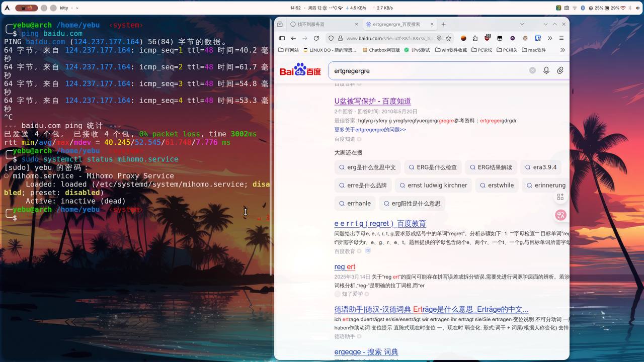The image size is (644, 362).
Task: Click the URL address bar
Action: (x=388, y=38)
